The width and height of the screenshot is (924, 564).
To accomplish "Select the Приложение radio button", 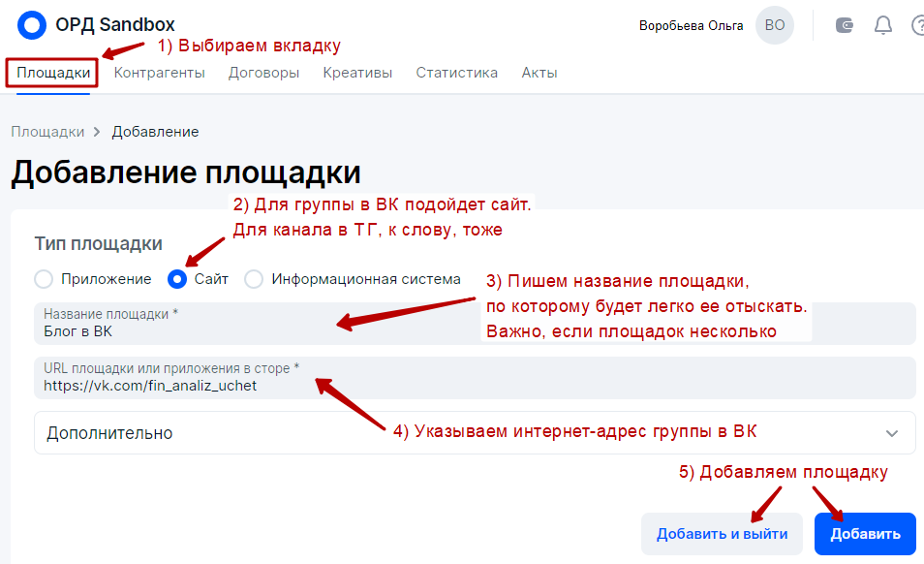I will point(44,279).
